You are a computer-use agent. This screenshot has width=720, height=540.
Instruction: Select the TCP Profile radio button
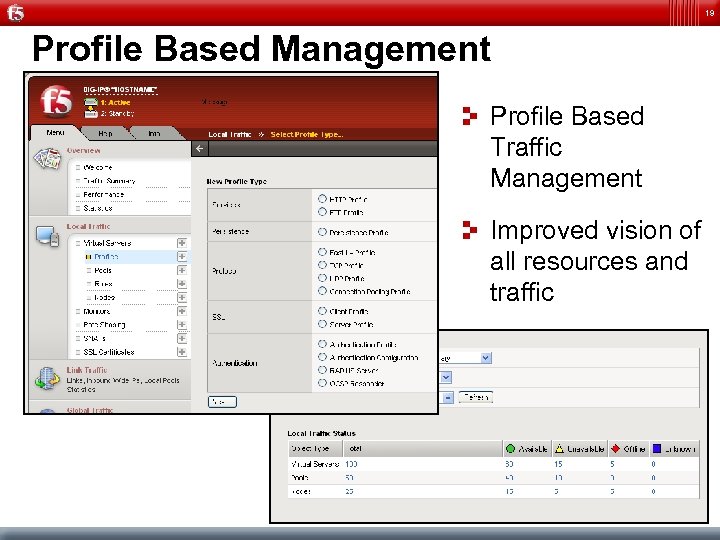point(322,264)
